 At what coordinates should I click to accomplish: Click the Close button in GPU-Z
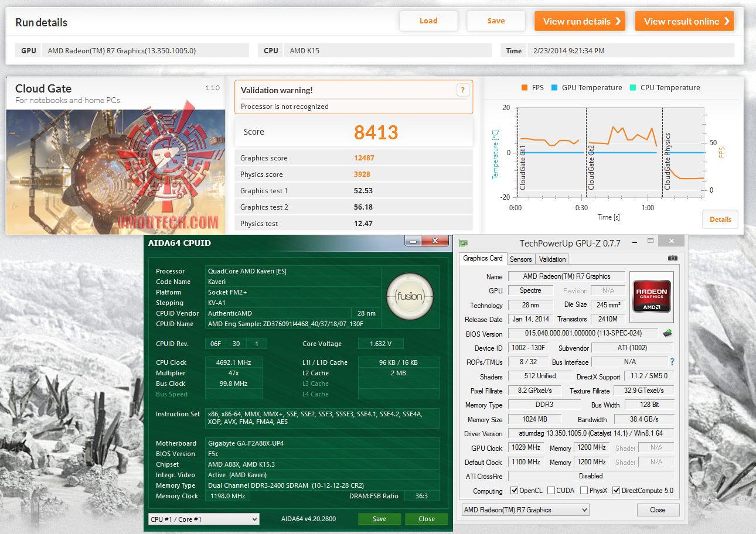coord(658,510)
